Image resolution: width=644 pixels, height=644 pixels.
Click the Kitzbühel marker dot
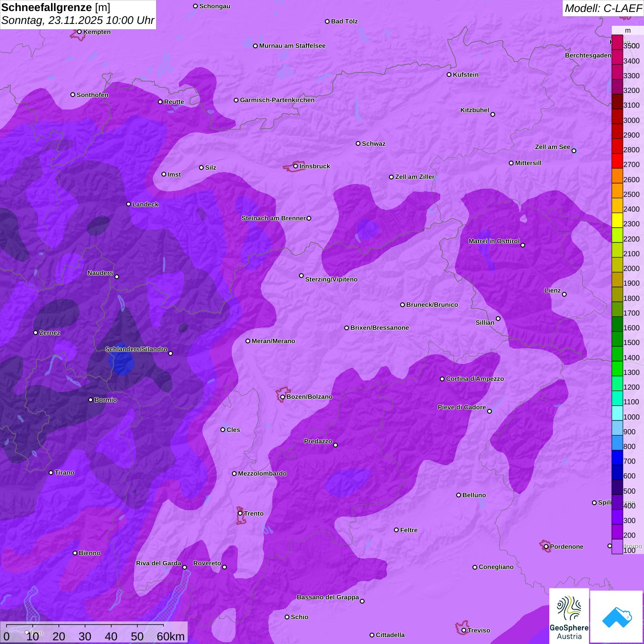click(493, 114)
